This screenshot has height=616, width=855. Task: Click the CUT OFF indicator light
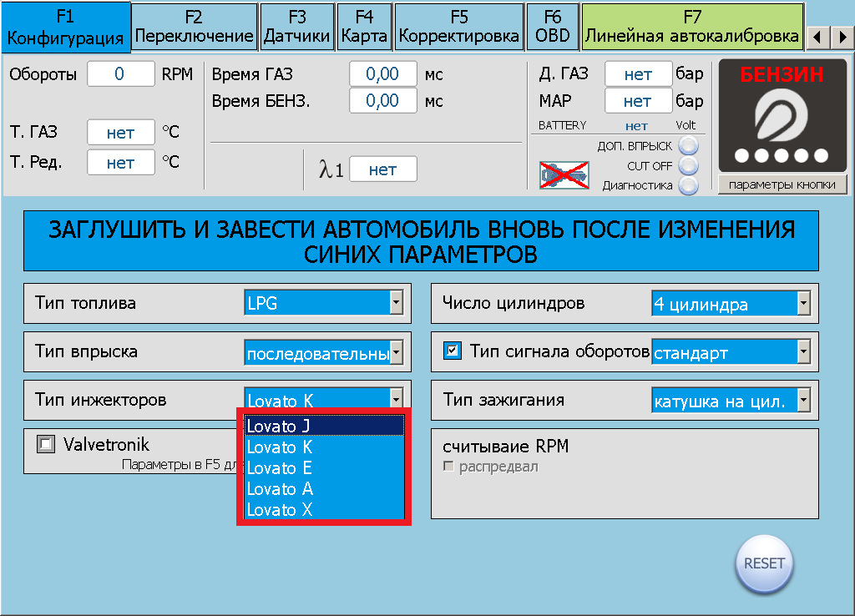[x=688, y=166]
